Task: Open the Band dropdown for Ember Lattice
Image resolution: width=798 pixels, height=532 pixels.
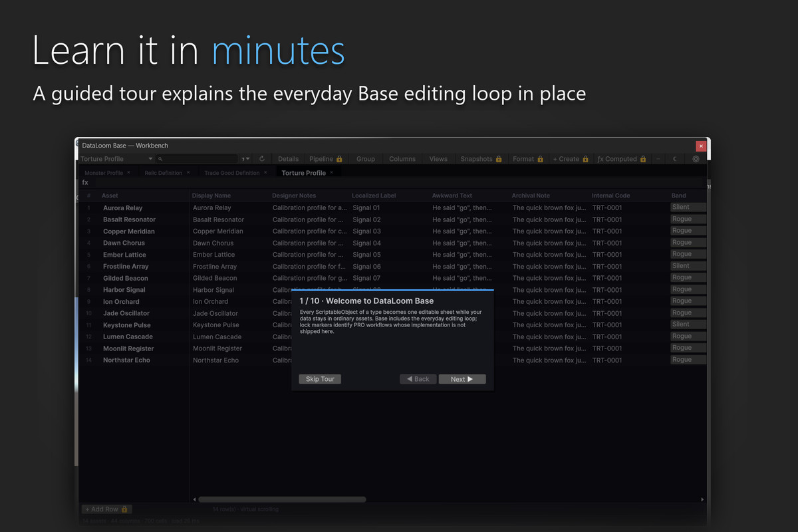Action: click(x=688, y=254)
